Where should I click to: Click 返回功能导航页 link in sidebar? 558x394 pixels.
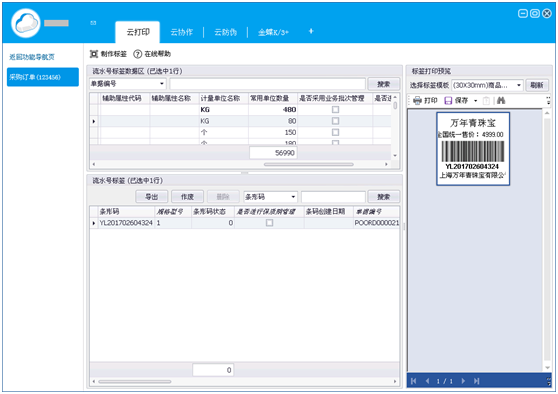32,57
